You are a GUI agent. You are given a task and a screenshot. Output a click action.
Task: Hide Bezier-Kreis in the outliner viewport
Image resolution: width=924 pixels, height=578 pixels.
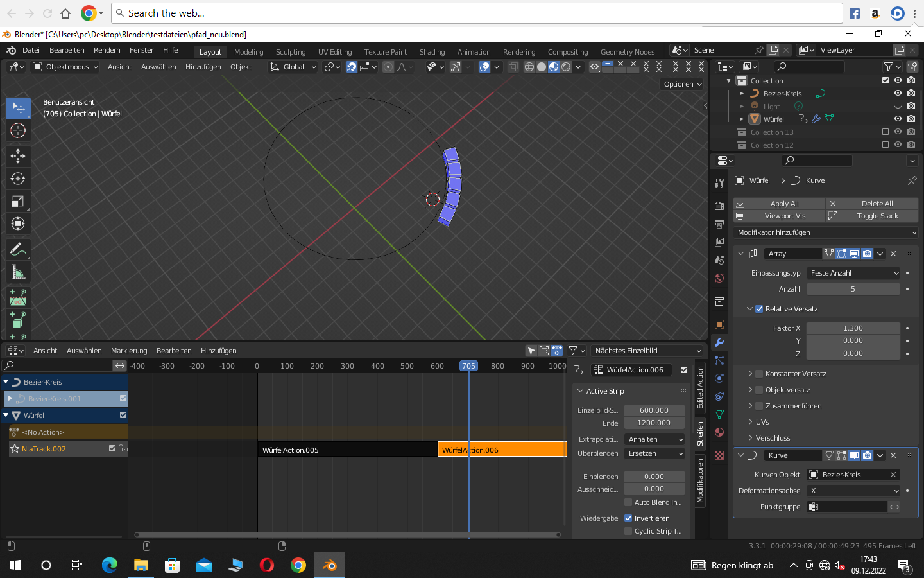[x=898, y=93]
